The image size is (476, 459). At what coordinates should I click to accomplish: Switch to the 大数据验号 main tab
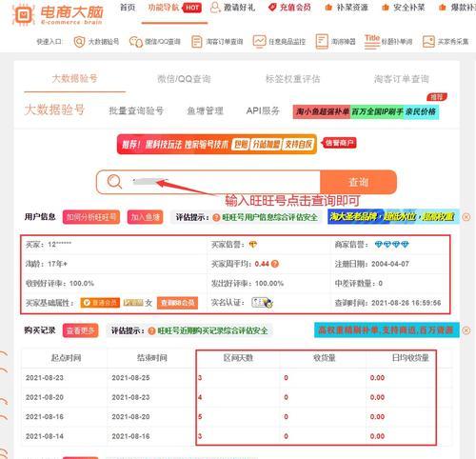click(74, 78)
